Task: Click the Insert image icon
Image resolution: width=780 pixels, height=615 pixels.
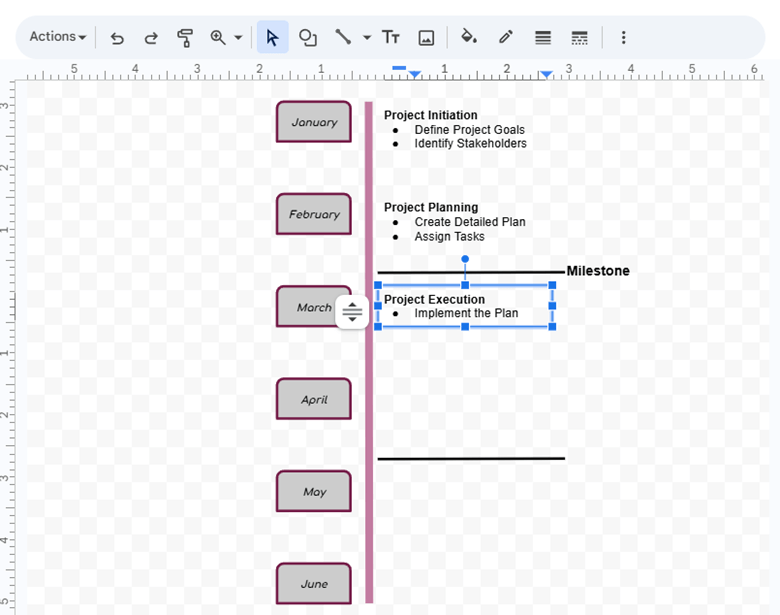Action: (x=426, y=37)
